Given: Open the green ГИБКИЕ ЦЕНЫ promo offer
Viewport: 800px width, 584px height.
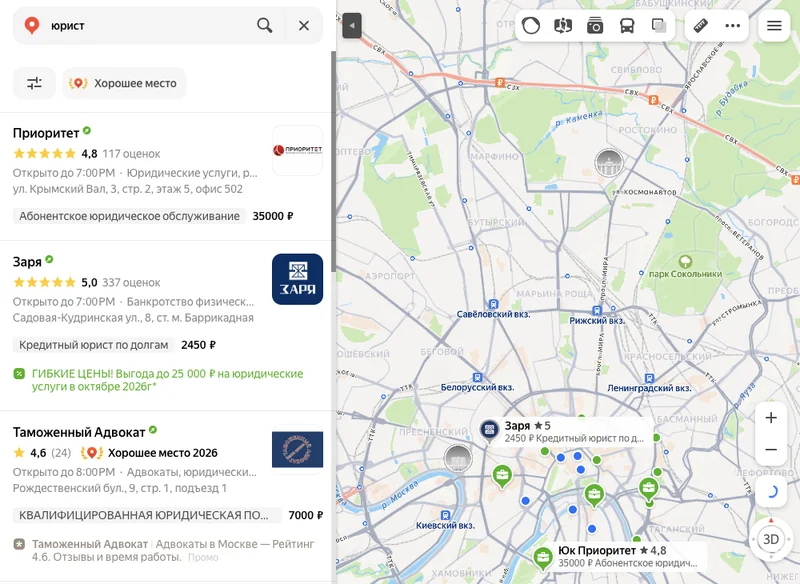Looking at the screenshot, I should (167, 380).
